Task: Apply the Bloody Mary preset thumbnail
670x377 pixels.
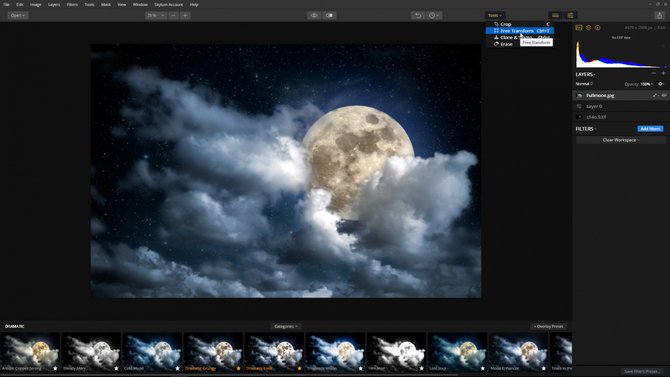Action: [91, 352]
